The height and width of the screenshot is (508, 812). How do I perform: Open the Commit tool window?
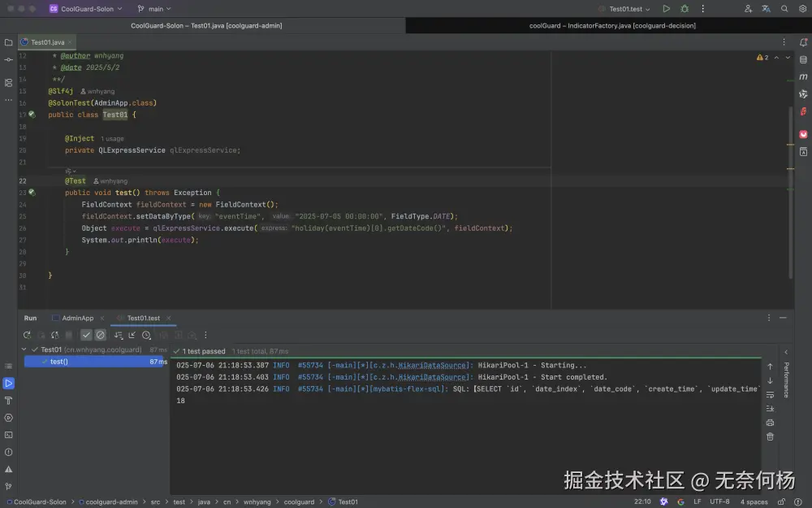[8, 59]
